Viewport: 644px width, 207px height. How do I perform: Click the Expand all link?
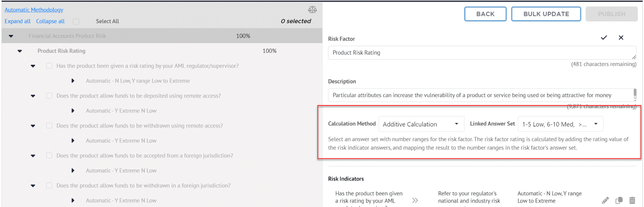point(17,21)
